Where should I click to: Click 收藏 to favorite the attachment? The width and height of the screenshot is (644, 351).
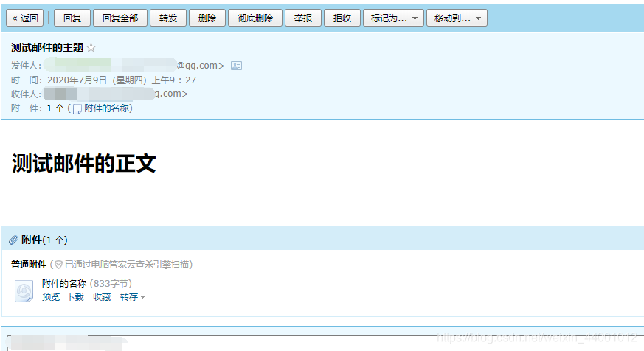(x=102, y=297)
